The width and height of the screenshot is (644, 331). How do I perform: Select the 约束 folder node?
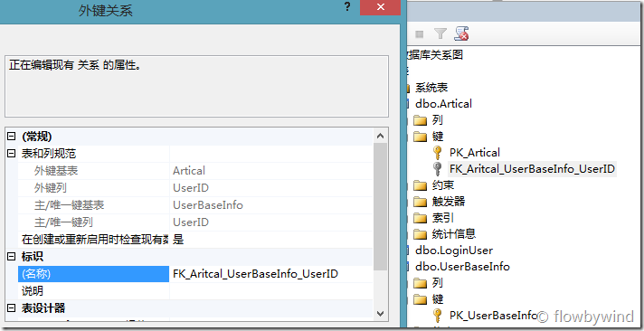[443, 185]
